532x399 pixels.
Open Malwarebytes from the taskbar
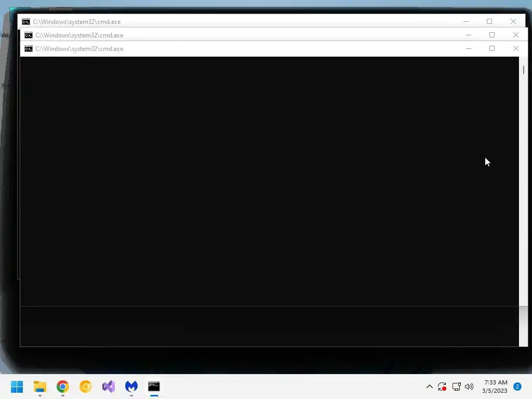click(131, 387)
